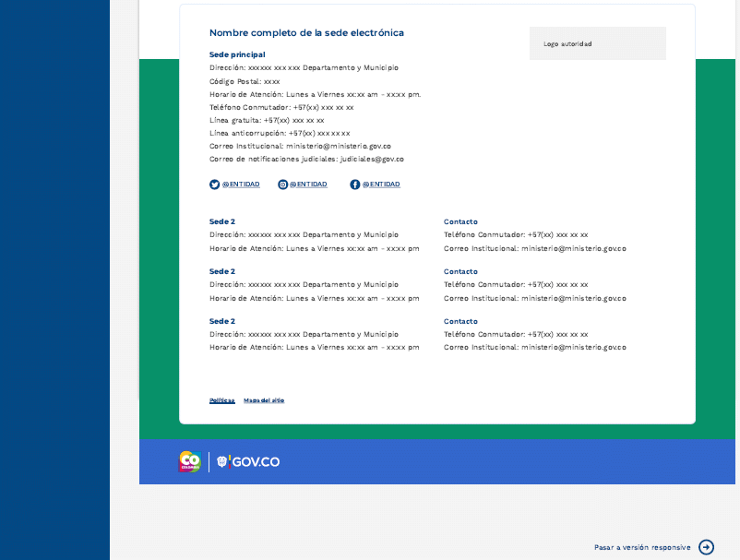Image resolution: width=740 pixels, height=560 pixels.
Task: Open the @ENTIDAD link next to Twitter
Action: [x=241, y=185]
